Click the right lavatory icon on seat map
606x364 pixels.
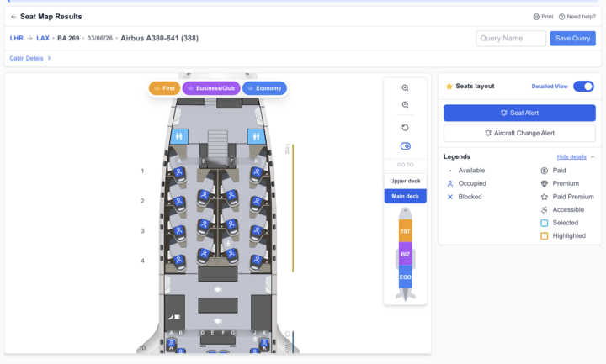256,136
